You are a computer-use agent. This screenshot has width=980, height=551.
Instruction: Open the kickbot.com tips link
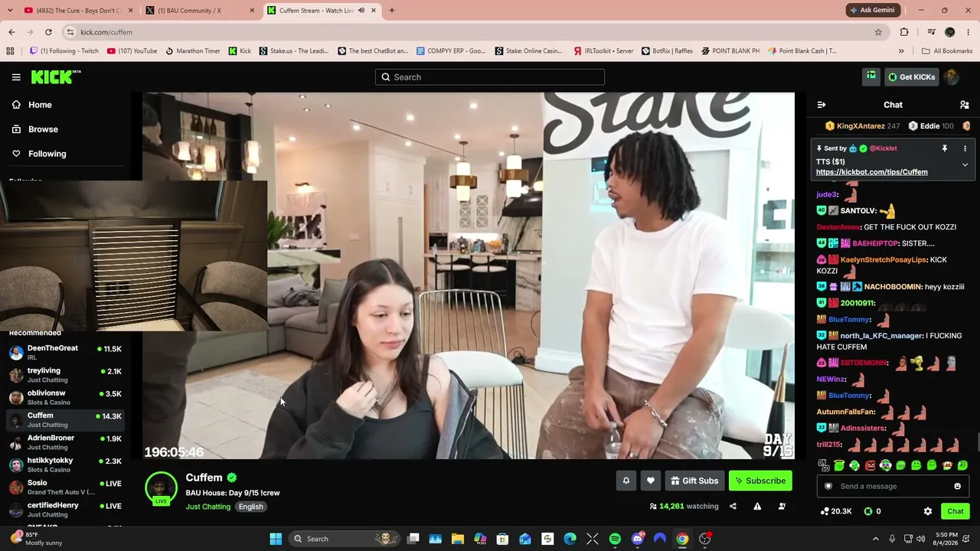[x=872, y=172]
